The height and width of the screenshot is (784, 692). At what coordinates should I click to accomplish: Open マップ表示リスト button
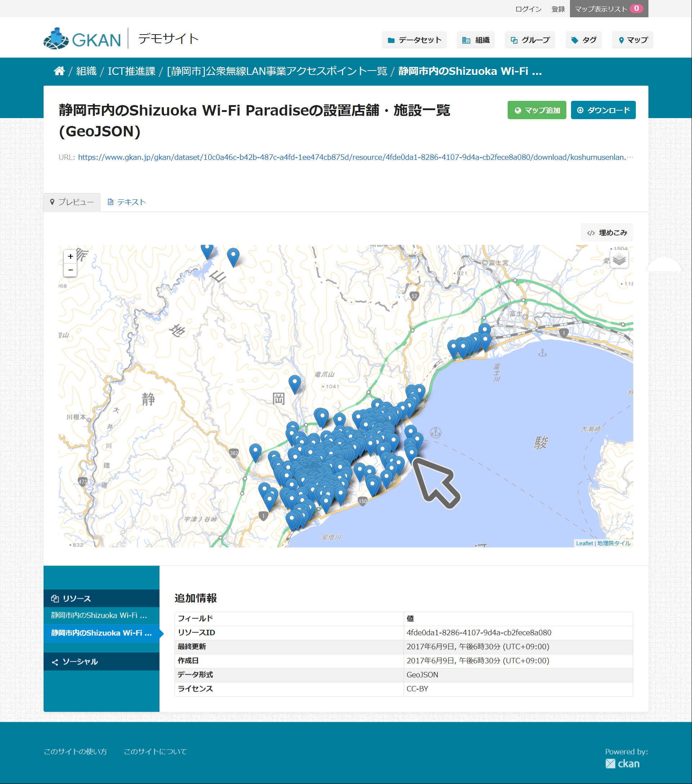click(609, 8)
